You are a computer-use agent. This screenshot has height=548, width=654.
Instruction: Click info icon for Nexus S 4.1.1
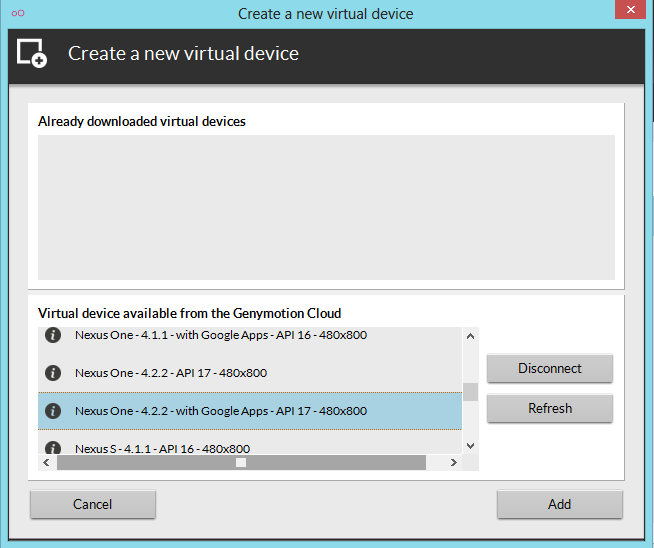tap(53, 447)
